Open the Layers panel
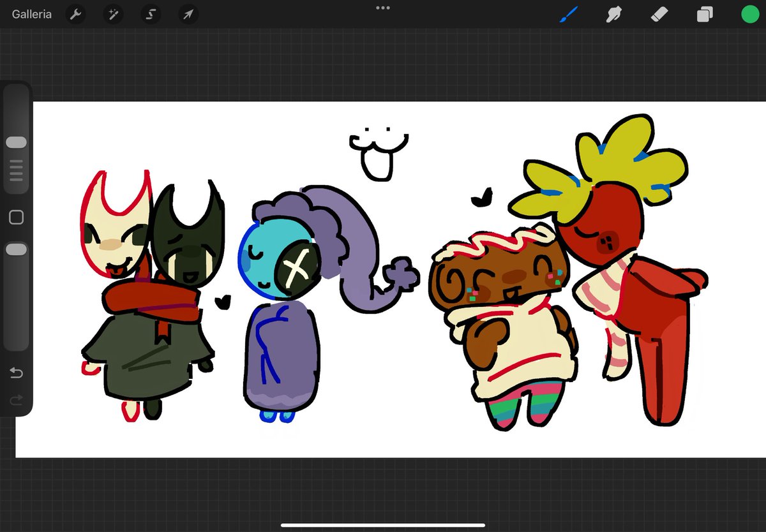The width and height of the screenshot is (766, 532). (704, 14)
